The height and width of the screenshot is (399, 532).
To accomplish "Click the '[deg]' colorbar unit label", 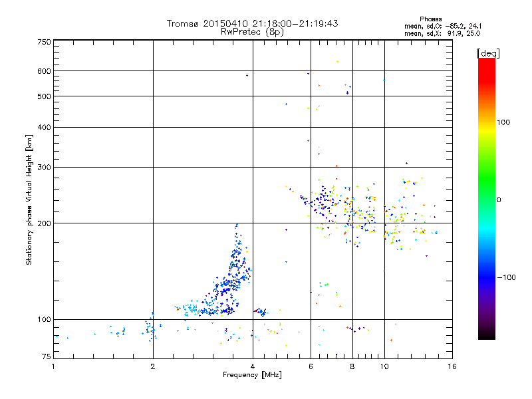I will [488, 54].
